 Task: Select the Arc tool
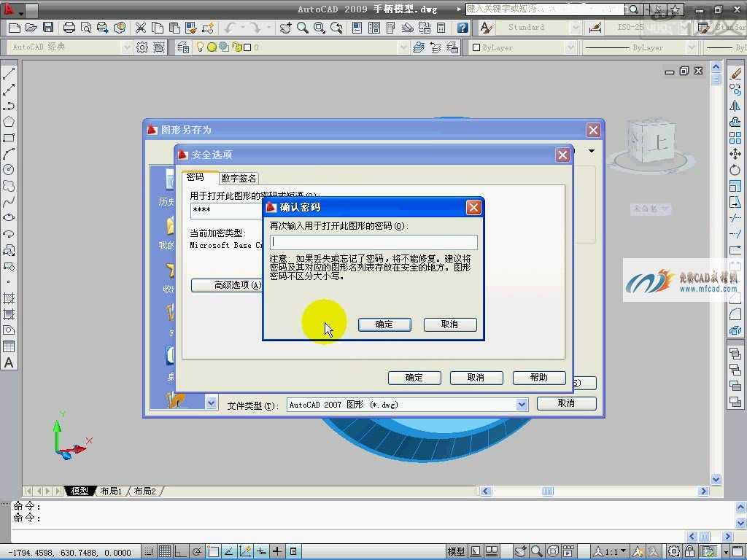[9, 154]
